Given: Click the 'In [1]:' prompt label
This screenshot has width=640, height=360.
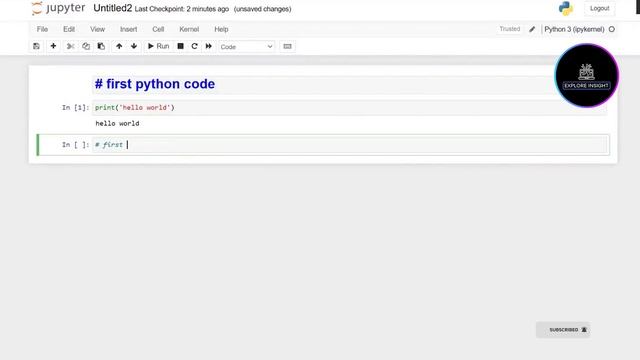Looking at the screenshot, I should [76, 107].
